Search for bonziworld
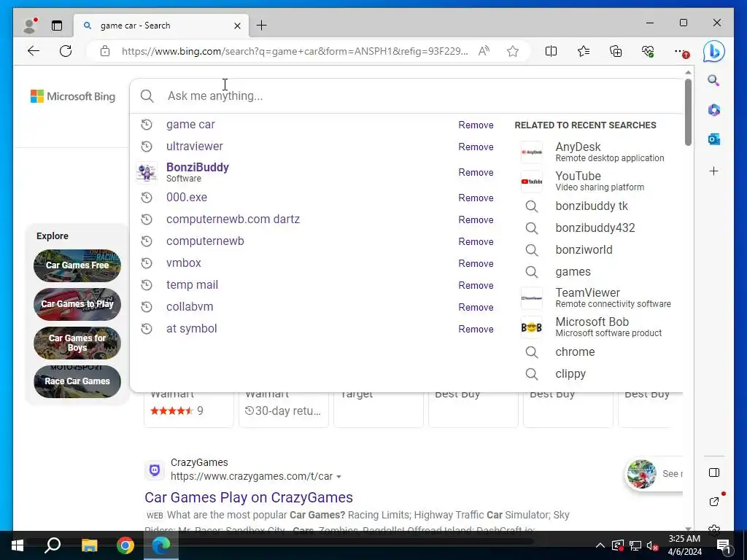 point(584,249)
